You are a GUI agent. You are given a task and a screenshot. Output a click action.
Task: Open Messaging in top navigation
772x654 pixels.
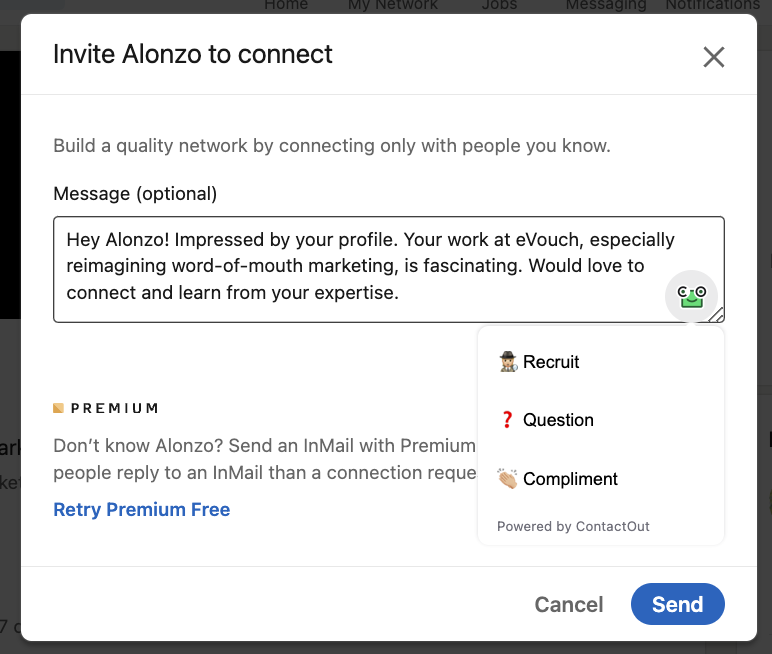pos(605,5)
